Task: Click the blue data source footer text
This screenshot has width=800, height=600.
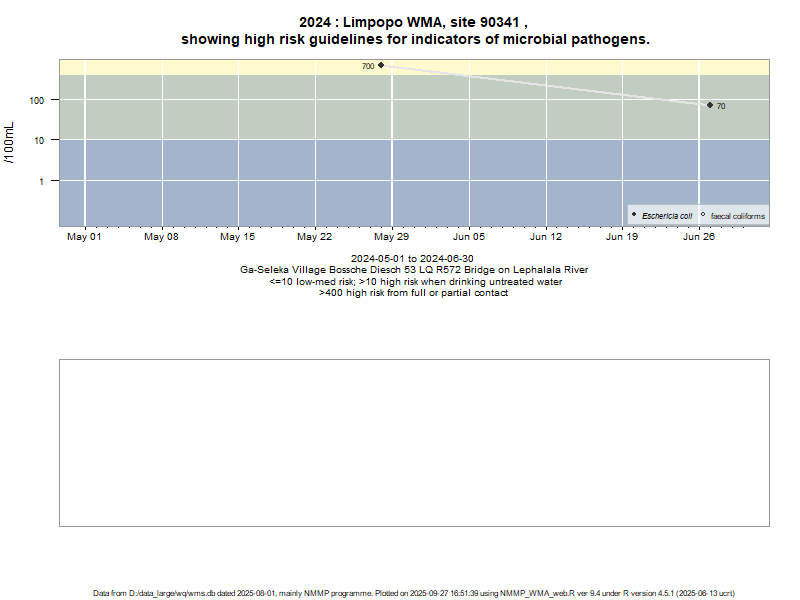Action: (x=414, y=593)
